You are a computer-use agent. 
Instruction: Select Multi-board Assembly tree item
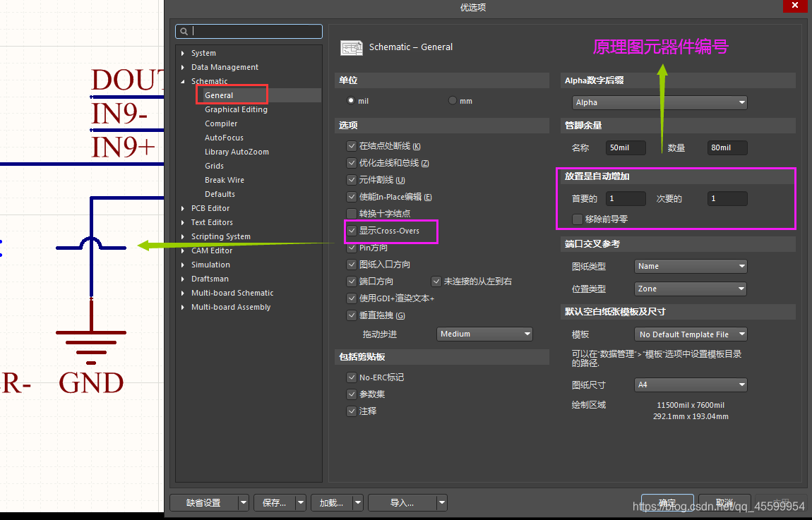click(x=231, y=308)
